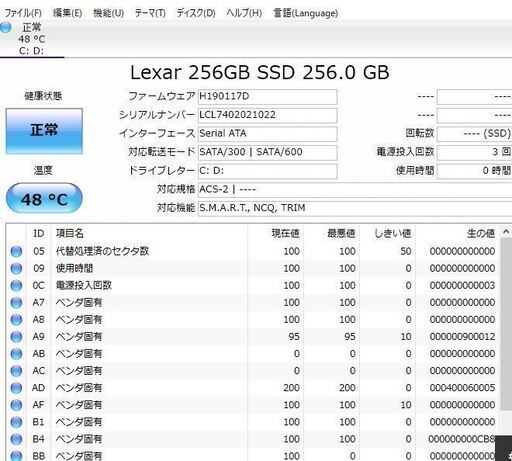Click the blue status icon on row B4
512x461 pixels.
coord(16,439)
